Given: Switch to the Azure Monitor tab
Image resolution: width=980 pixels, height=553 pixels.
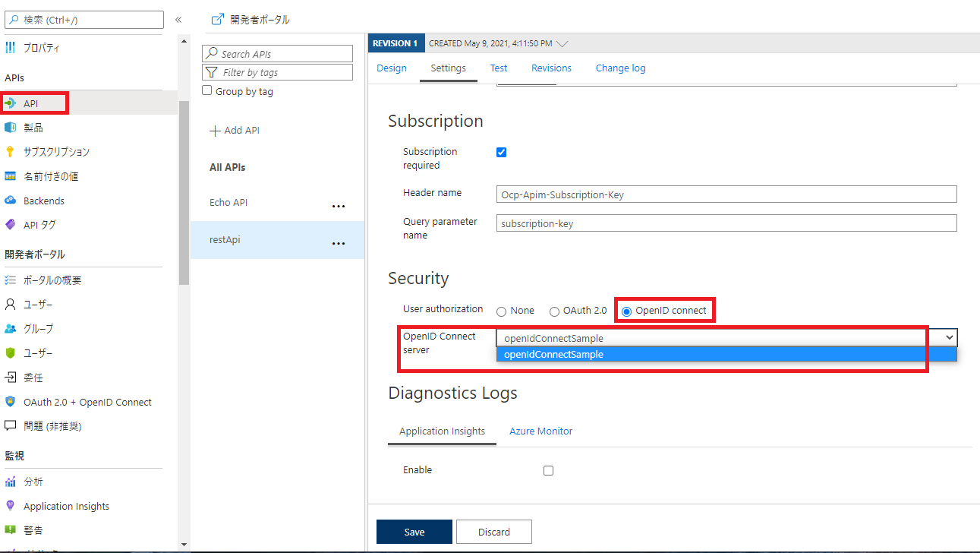Looking at the screenshot, I should pyautogui.click(x=540, y=431).
